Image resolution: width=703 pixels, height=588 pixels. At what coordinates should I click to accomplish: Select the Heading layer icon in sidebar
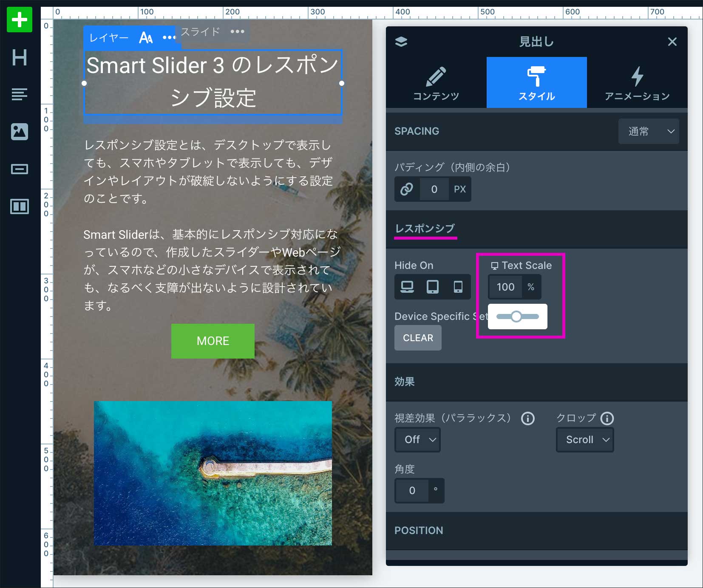[20, 57]
